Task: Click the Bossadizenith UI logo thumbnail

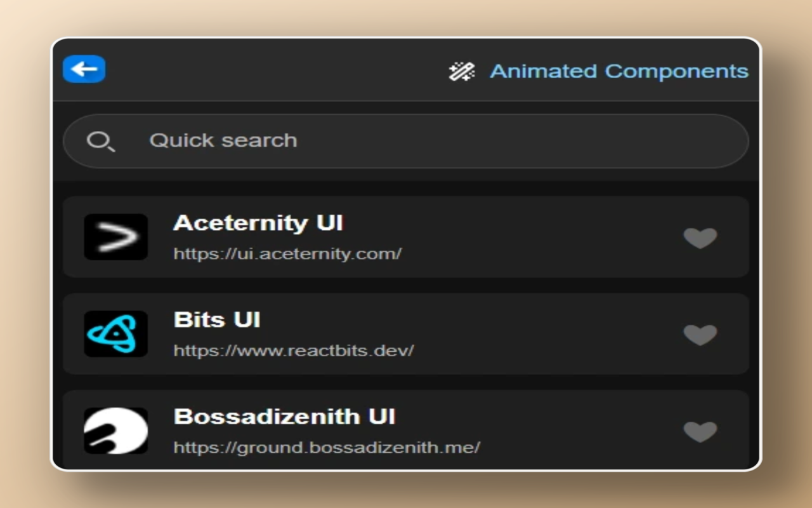Action: tap(116, 431)
